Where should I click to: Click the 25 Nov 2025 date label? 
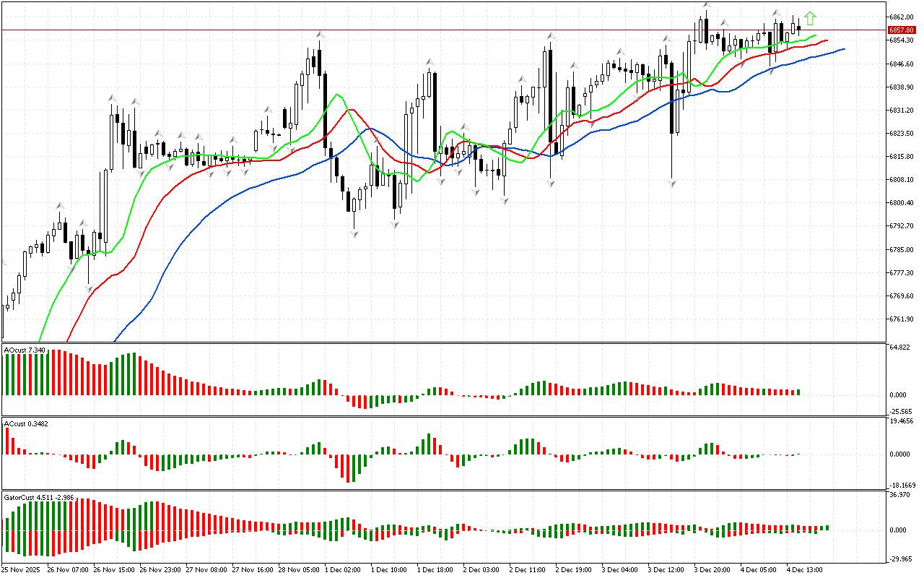pyautogui.click(x=22, y=569)
